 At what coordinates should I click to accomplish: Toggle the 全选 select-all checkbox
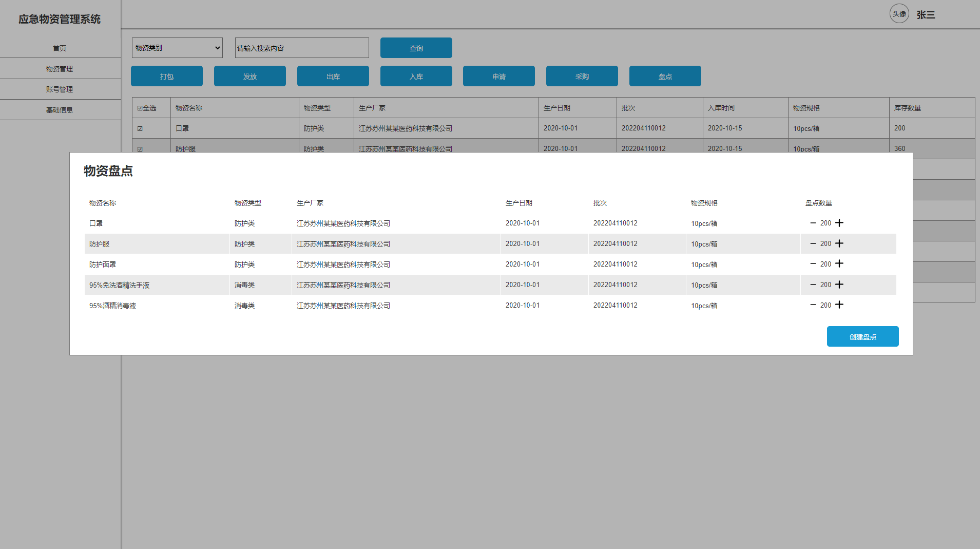coord(140,108)
